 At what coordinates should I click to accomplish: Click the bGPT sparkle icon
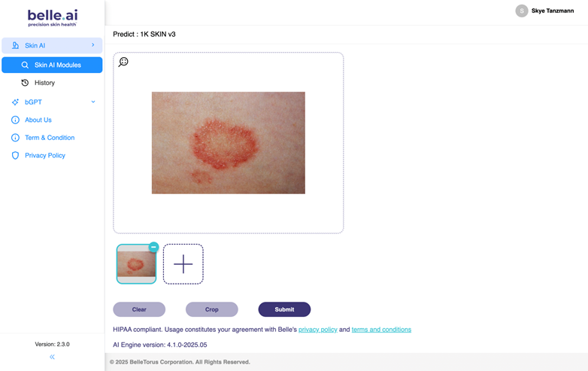pos(15,102)
